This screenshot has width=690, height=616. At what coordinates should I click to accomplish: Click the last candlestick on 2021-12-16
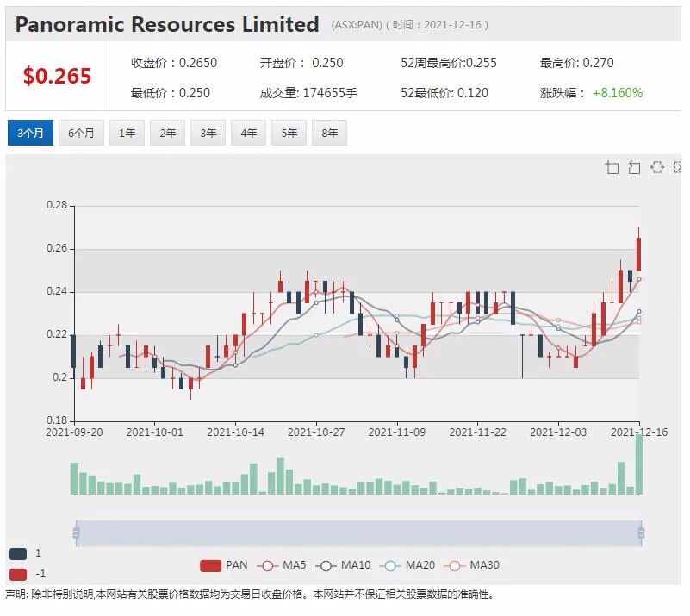(638, 254)
